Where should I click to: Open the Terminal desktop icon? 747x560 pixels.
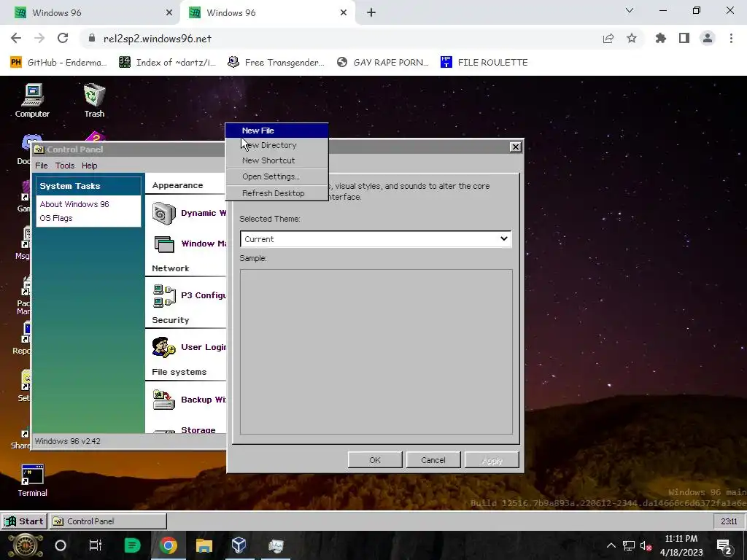point(32,481)
